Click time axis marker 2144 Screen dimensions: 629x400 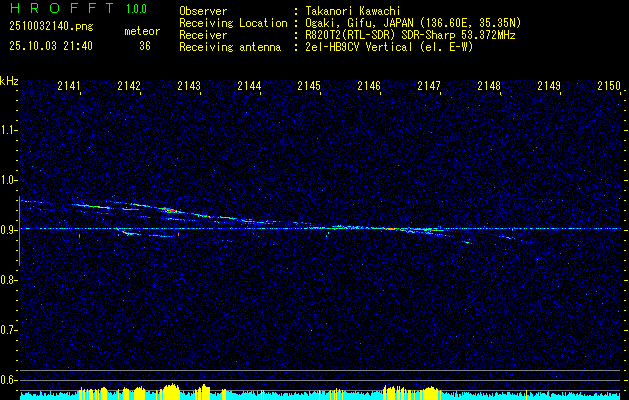[249, 85]
